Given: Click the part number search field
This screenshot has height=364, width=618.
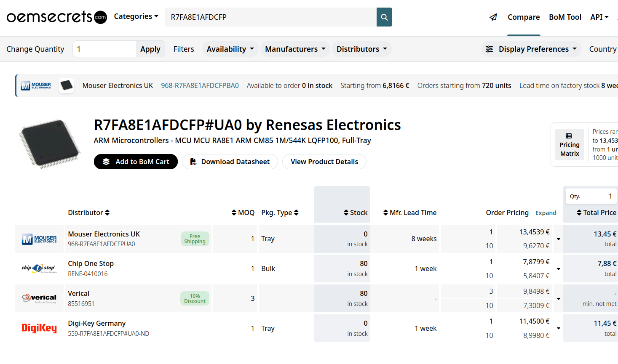Looking at the screenshot, I should coord(270,17).
